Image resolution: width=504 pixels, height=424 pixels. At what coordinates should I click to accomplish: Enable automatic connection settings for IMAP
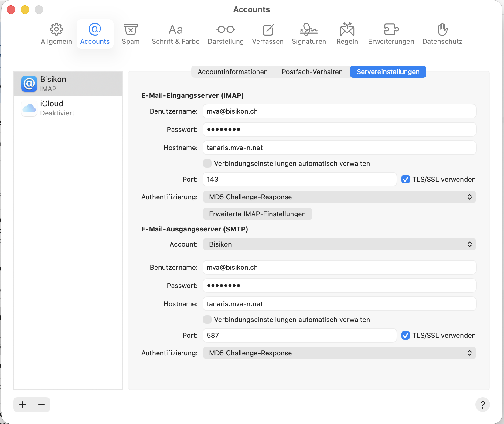(207, 164)
